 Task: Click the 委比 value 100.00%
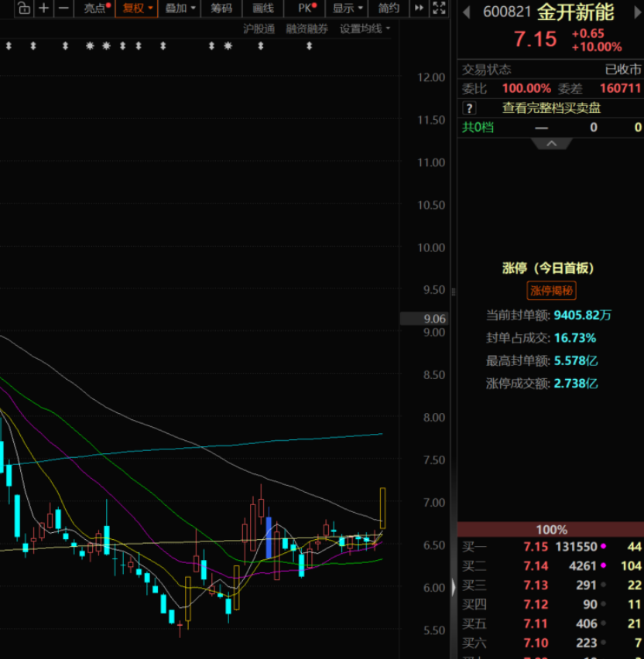526,89
